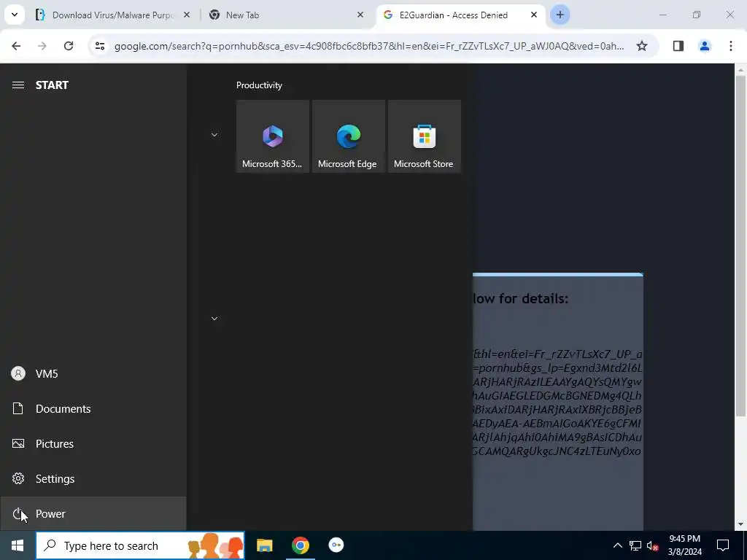Open the tab search dropdown
The height and width of the screenshot is (560, 747).
[15, 15]
